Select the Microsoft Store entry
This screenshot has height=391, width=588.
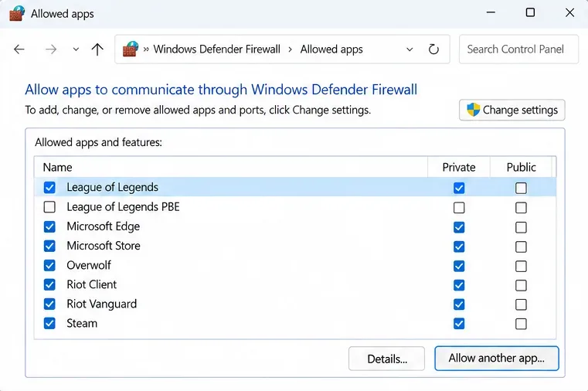pyautogui.click(x=104, y=246)
